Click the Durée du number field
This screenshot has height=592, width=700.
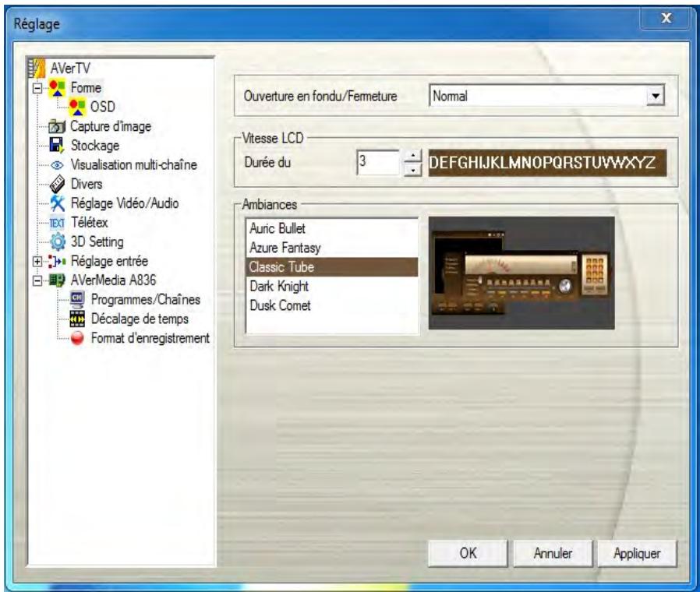(x=379, y=162)
